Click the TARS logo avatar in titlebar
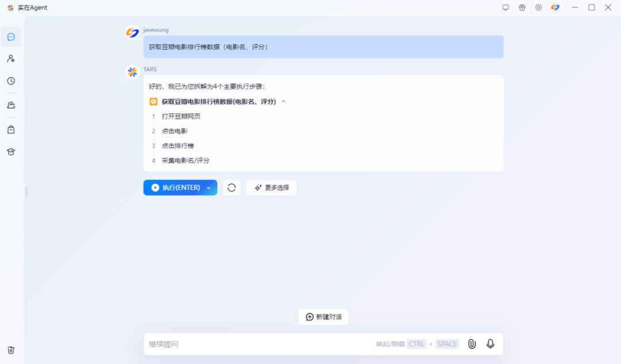The height and width of the screenshot is (364, 621). tap(554, 7)
